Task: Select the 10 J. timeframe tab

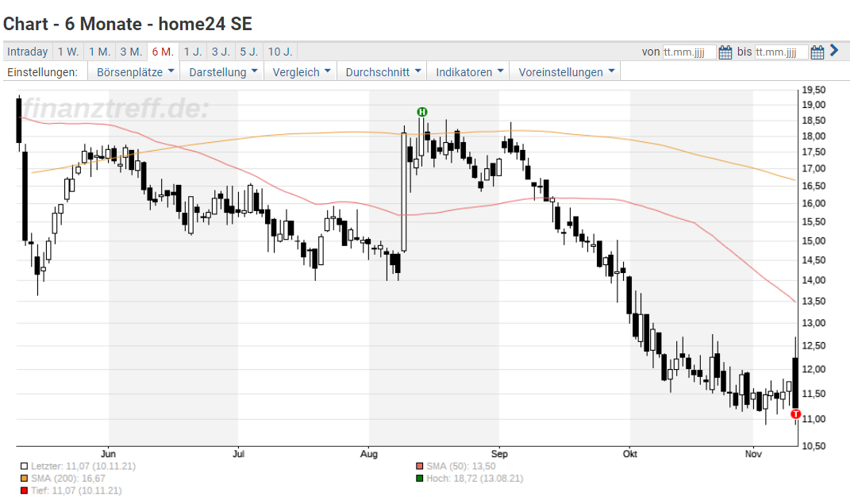Action: (x=280, y=52)
